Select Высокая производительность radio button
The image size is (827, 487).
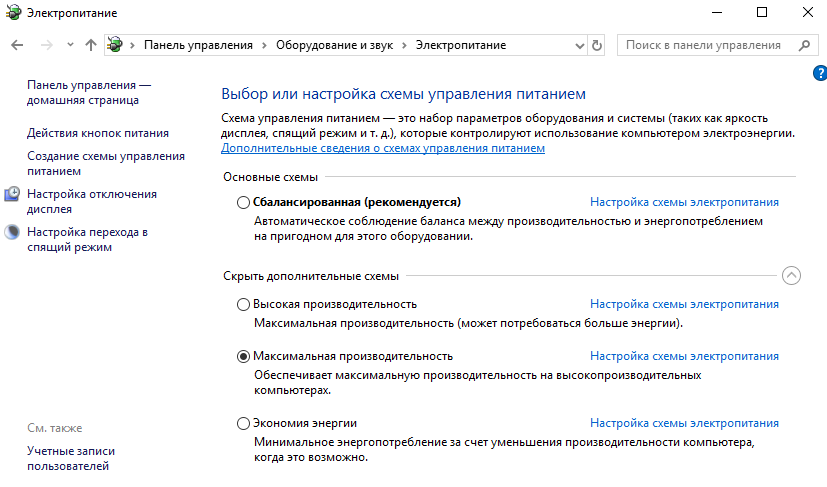243,304
